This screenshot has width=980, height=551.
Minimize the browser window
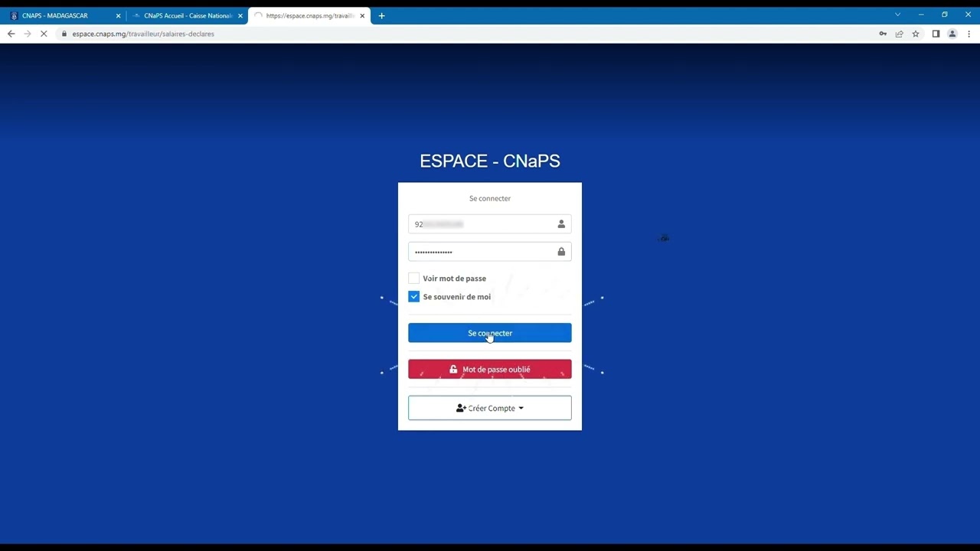tap(921, 15)
